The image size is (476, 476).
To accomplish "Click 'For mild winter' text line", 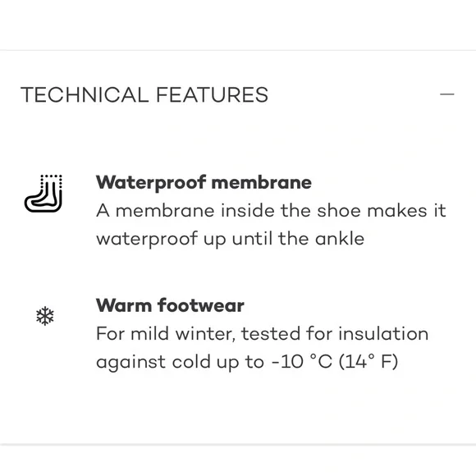I will click(x=166, y=334).
